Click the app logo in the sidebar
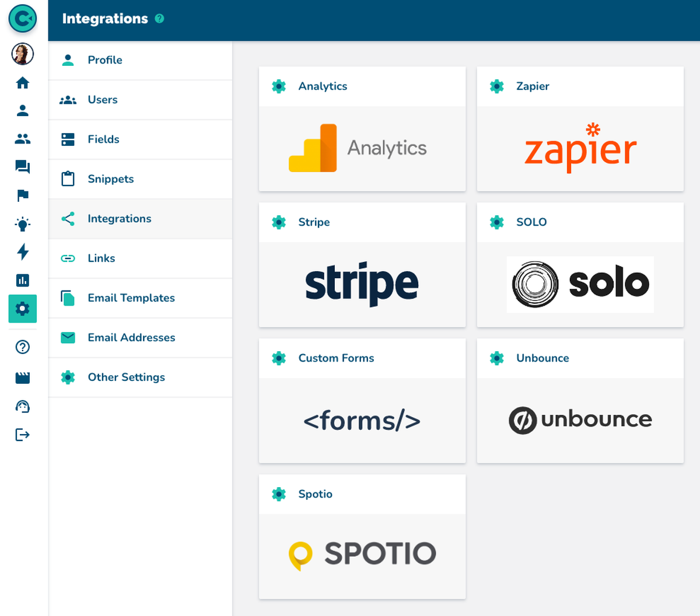 pos(23,19)
